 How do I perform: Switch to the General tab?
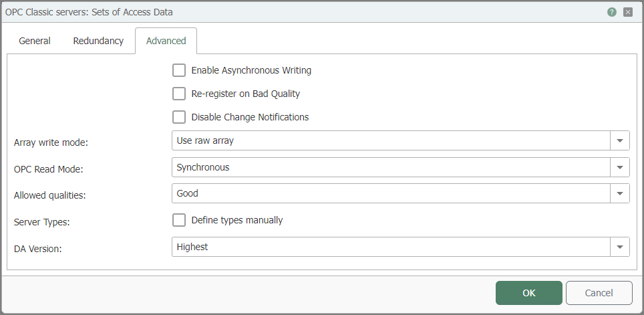click(x=35, y=41)
